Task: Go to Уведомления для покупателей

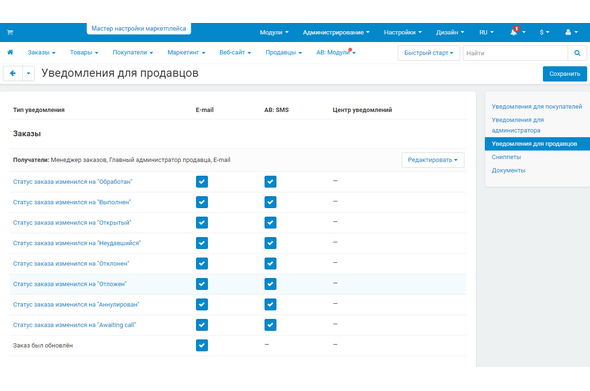Action: [x=537, y=107]
